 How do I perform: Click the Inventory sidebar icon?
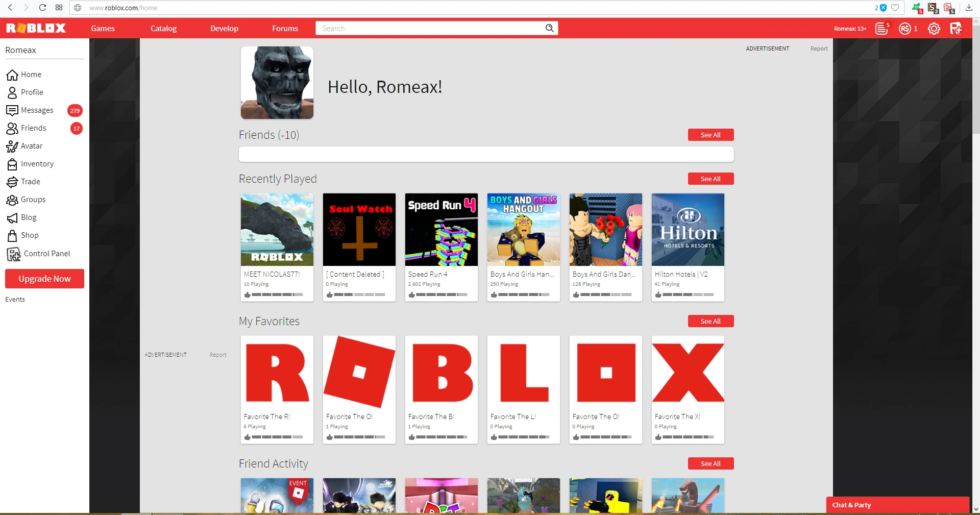pyautogui.click(x=12, y=164)
